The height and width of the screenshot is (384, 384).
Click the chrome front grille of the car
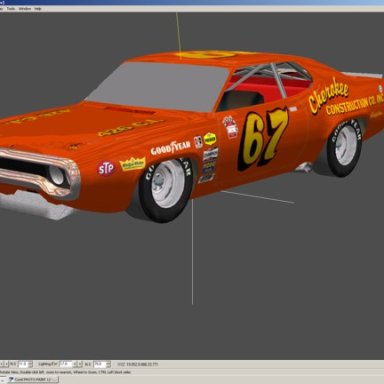(x=38, y=173)
